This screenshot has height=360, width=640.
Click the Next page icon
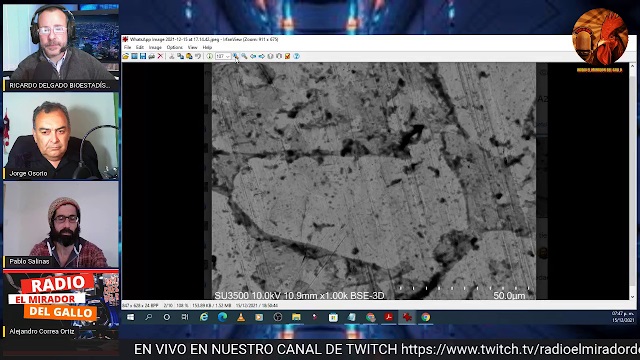point(279,56)
